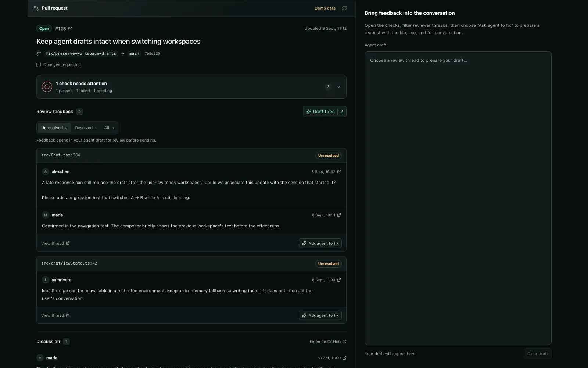
Task: Click the Demo data label
Action: pyautogui.click(x=325, y=8)
